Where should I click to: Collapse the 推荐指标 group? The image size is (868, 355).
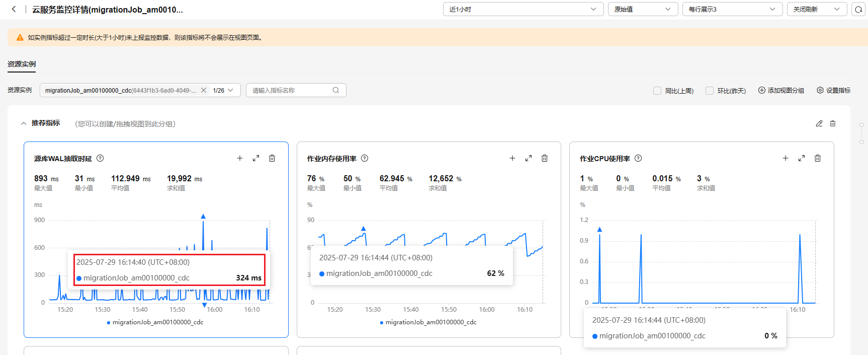[x=24, y=123]
